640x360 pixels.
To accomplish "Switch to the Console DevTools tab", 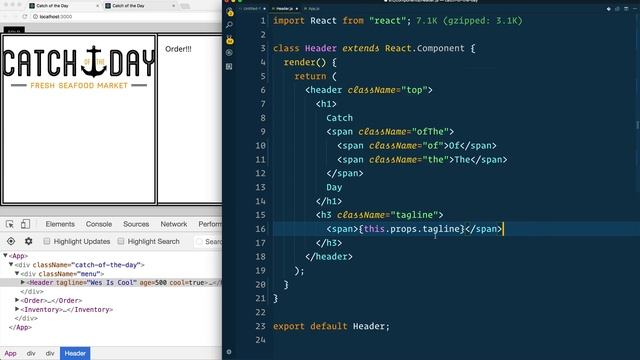I will point(99,224).
